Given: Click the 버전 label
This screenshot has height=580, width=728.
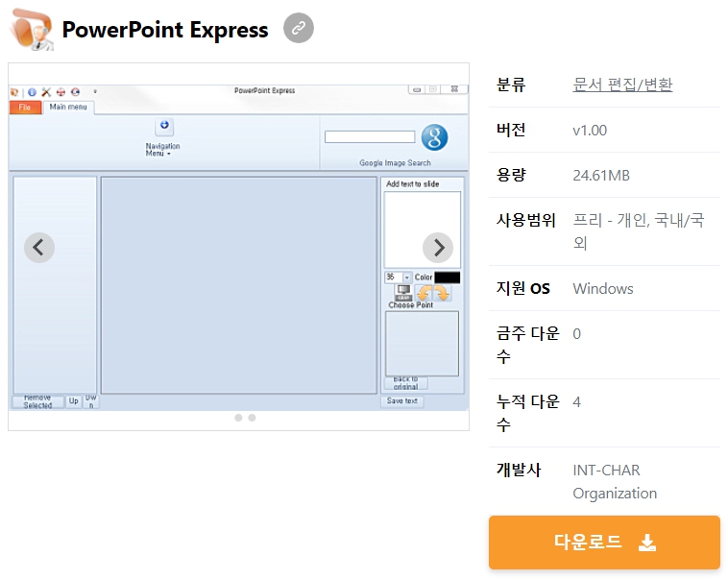Looking at the screenshot, I should 511,130.
